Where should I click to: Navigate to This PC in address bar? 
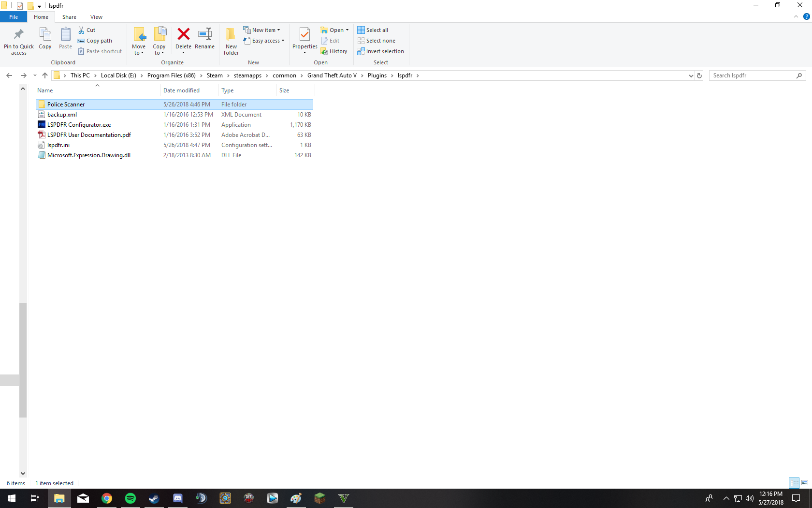[x=80, y=75]
